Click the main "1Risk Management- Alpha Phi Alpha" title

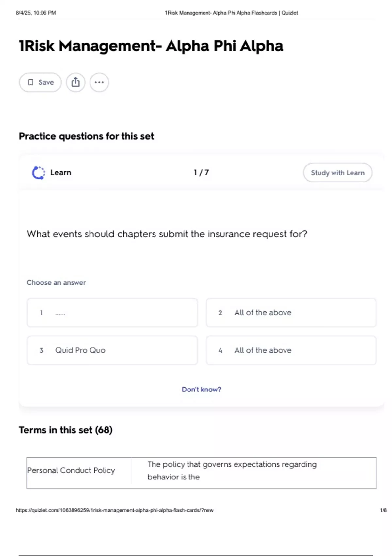(x=151, y=46)
